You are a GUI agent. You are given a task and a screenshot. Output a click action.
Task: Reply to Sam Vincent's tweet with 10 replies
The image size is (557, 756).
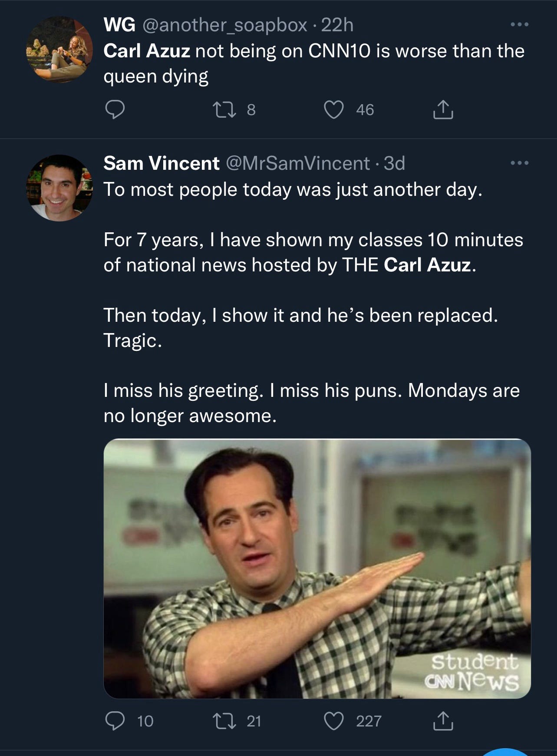tap(115, 721)
